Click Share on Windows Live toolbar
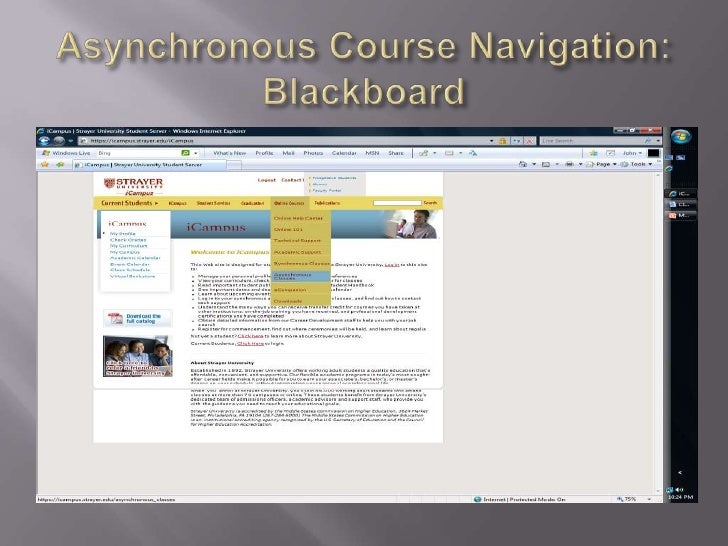Viewport: 728px width, 546px height. click(396, 153)
